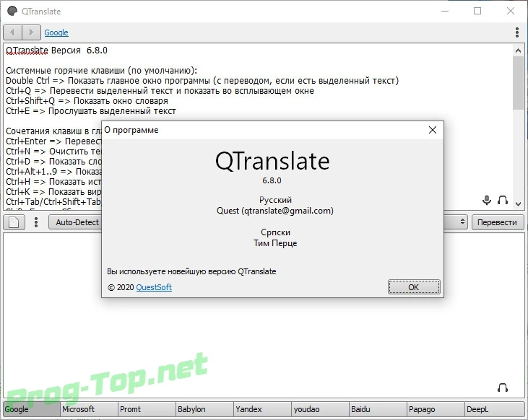528x420 pixels.
Task: Activate microphone speech input
Action: click(x=487, y=200)
